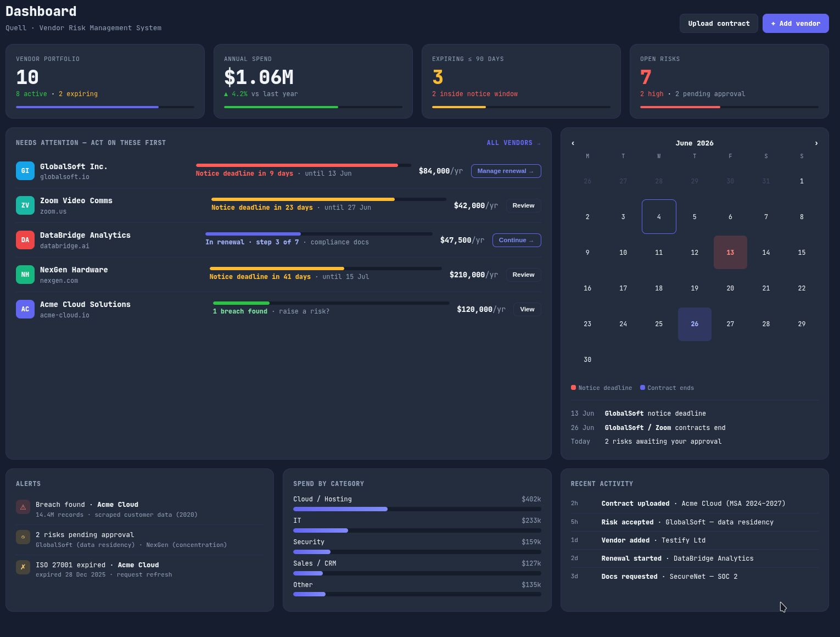The width and height of the screenshot is (840, 637).
Task: Click the Zoom Video Comms ZV avatar
Action: [25, 205]
